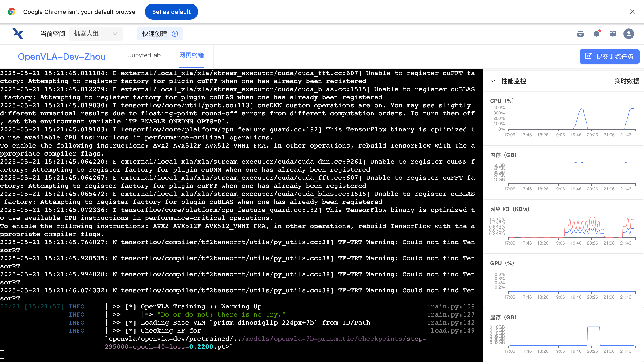The width and height of the screenshot is (644, 363).
Task: Select the 网页终端 tab
Action: point(191,55)
